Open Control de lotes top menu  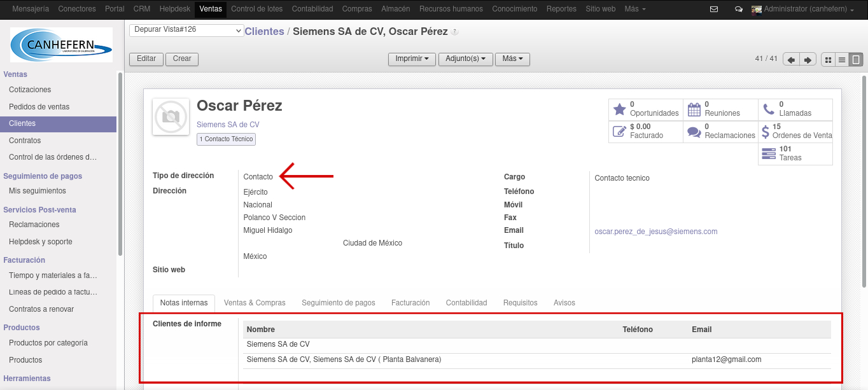click(x=256, y=9)
